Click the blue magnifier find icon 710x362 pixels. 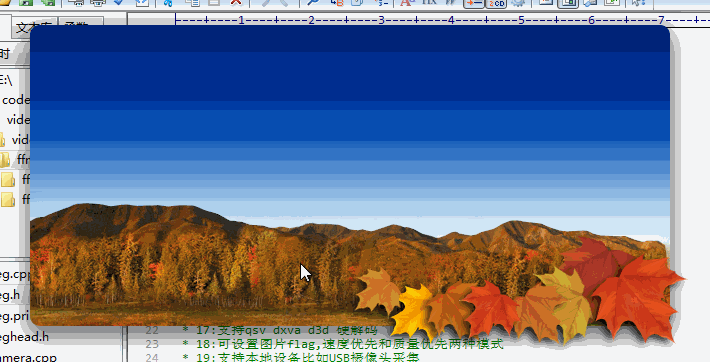313,2
